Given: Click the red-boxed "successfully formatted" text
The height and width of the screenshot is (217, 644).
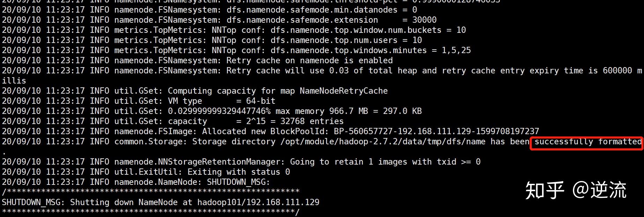Looking at the screenshot, I should (x=586, y=142).
